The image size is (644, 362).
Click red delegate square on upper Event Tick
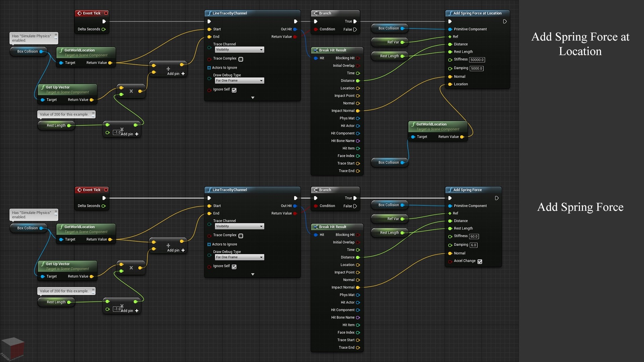[x=106, y=13]
